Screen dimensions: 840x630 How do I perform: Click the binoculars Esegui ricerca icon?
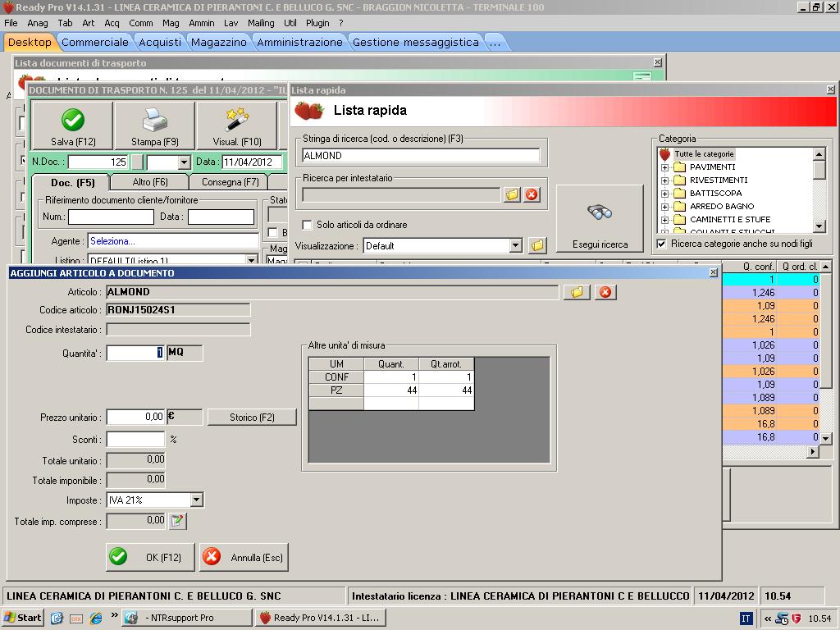[600, 212]
